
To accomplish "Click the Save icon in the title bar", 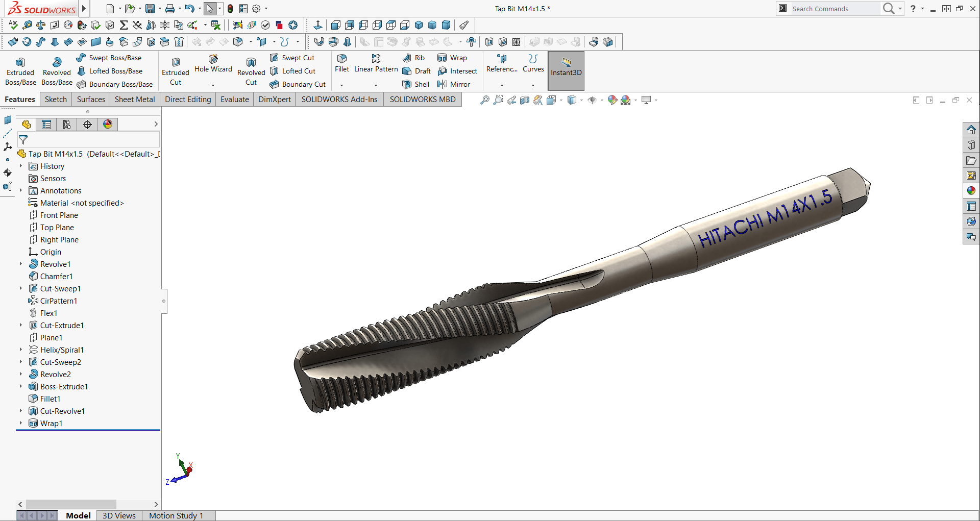I will [150, 9].
